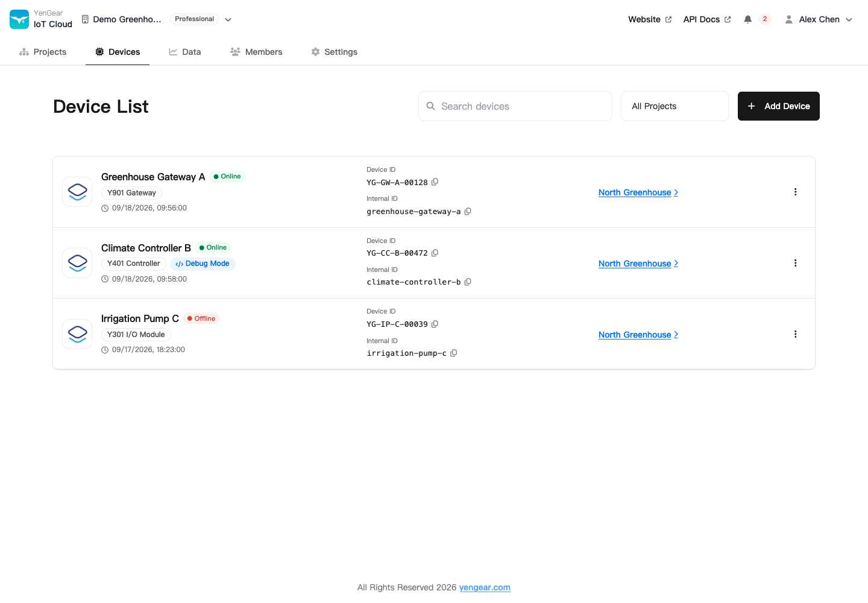Open North Greenhouse link for Greenhouse Gateway A
Image resolution: width=868 pixels, height=603 pixels.
pyautogui.click(x=638, y=192)
